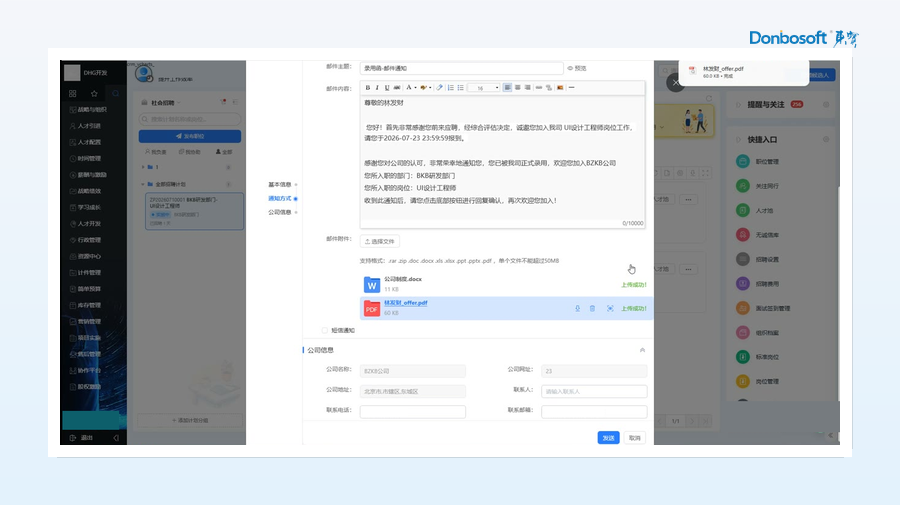This screenshot has width=900, height=505.
Task: Click the sidebar grid apps icon
Action: pyautogui.click(x=72, y=94)
